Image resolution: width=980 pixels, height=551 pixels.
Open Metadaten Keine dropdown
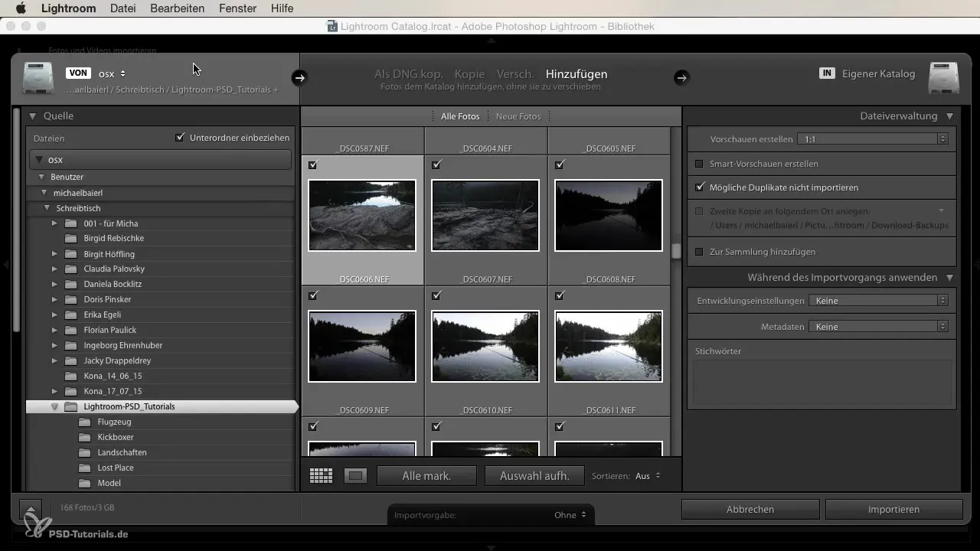pyautogui.click(x=879, y=327)
